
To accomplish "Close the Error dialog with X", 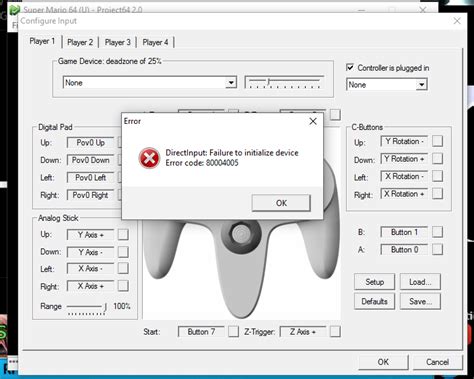I will [313, 121].
